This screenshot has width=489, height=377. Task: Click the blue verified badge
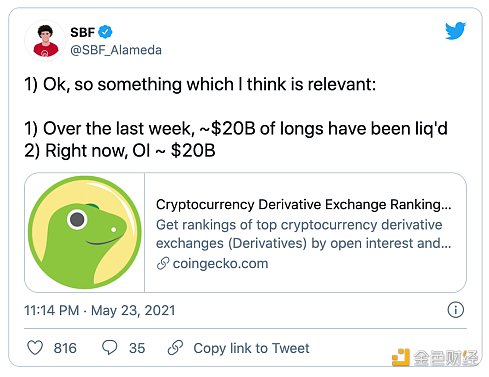[106, 32]
